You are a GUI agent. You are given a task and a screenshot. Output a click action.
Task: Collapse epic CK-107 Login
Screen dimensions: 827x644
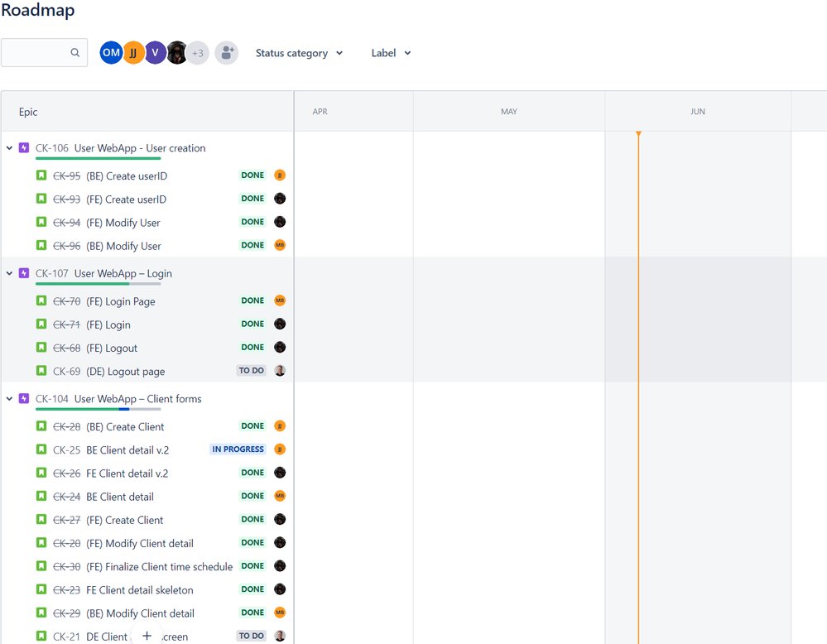[9, 273]
